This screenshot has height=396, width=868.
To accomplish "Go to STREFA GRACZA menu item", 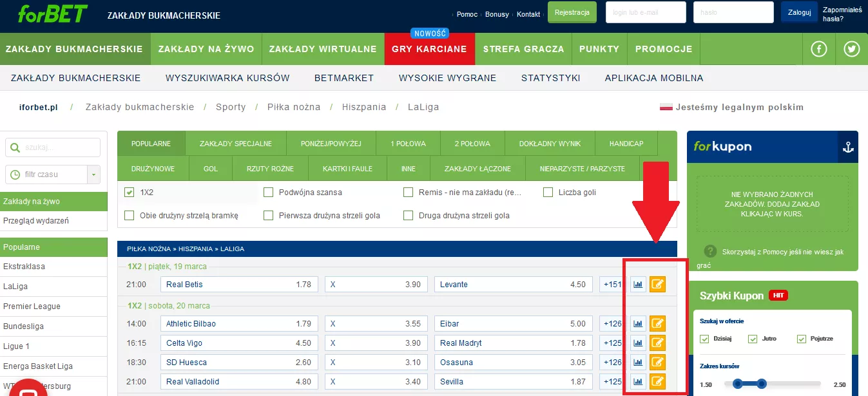I will [x=523, y=49].
